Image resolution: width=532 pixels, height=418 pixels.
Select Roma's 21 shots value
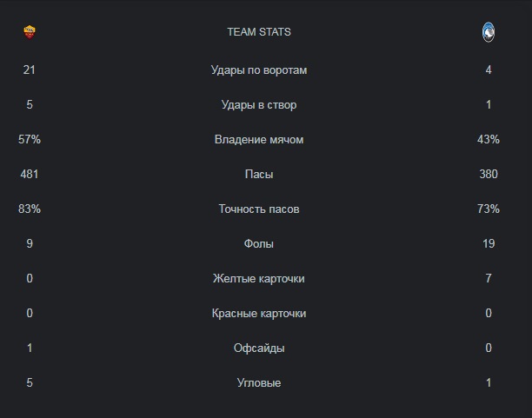30,70
